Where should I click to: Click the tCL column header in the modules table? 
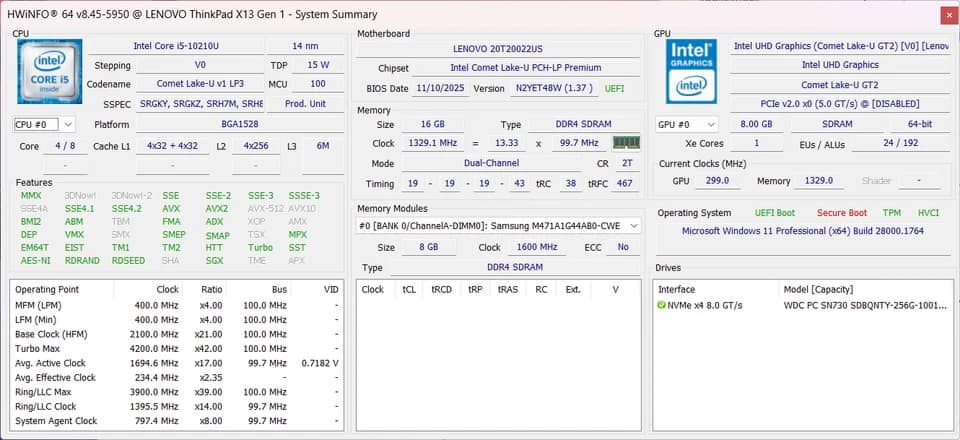pyautogui.click(x=409, y=289)
